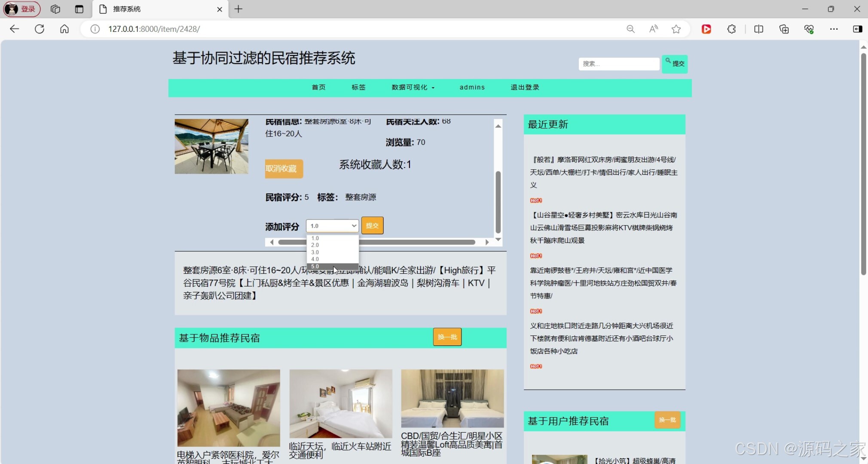Click the 取消收藏 button
Viewport: 868px width, 464px height.
[283, 168]
